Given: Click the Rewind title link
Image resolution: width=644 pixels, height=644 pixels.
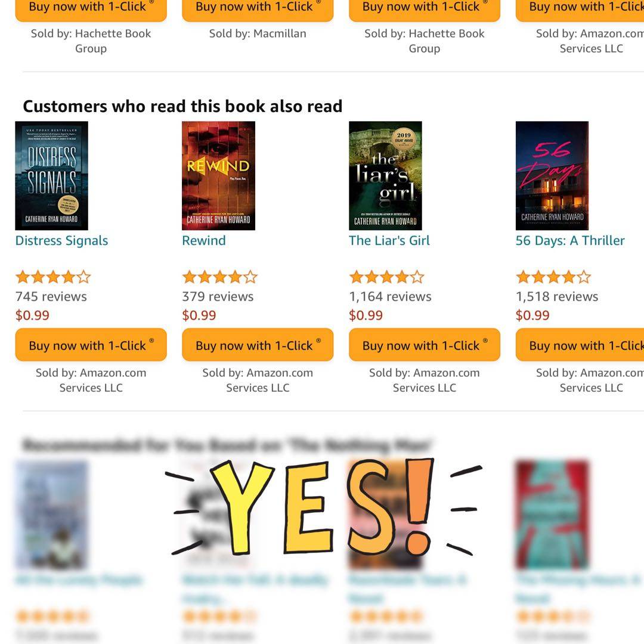Looking at the screenshot, I should 204,240.
